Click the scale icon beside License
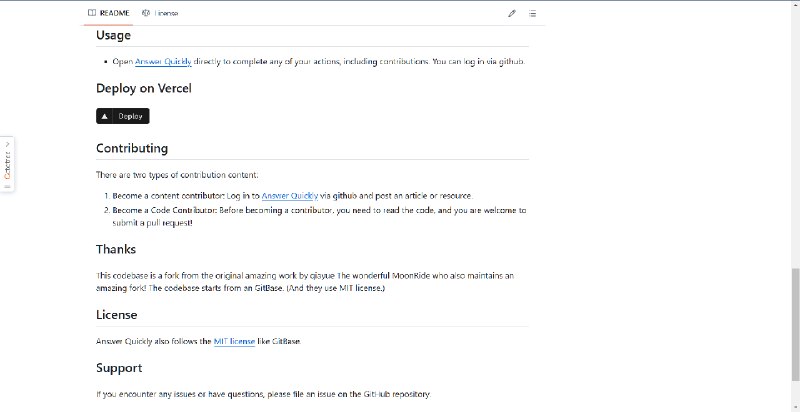The image size is (800, 412). pyautogui.click(x=146, y=13)
